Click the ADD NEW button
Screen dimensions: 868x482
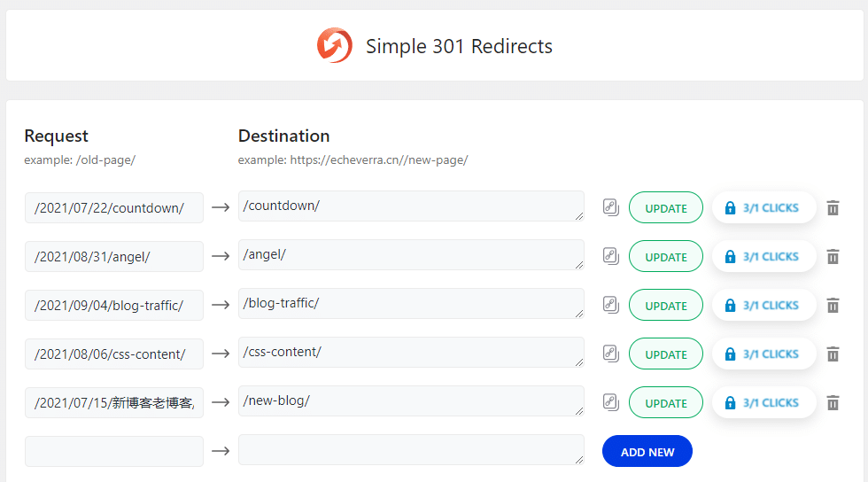[x=647, y=452]
